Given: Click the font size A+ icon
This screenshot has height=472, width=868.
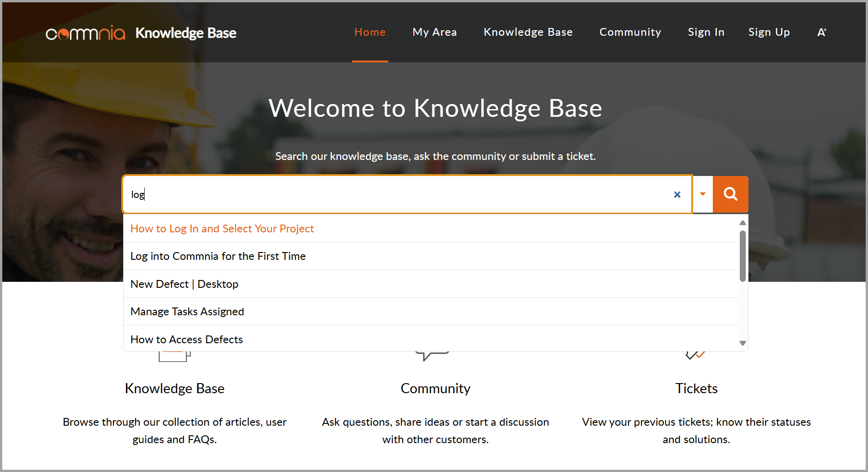Looking at the screenshot, I should click(822, 32).
